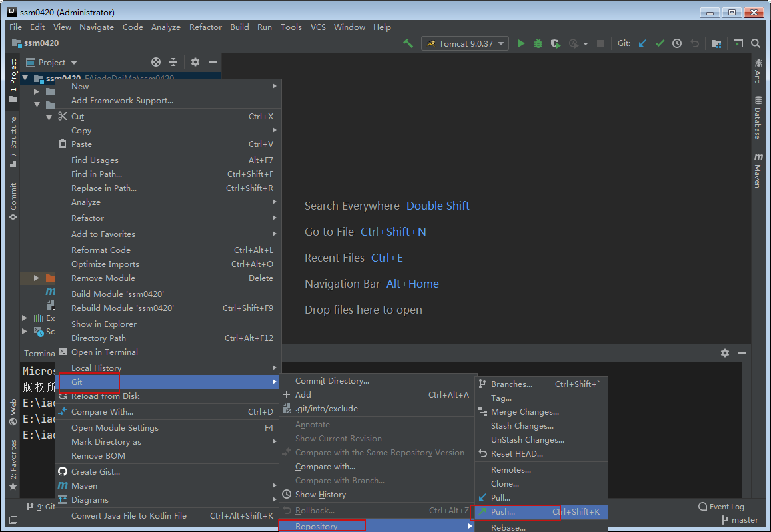
Task: Open the Maven tool window
Action: [758, 170]
